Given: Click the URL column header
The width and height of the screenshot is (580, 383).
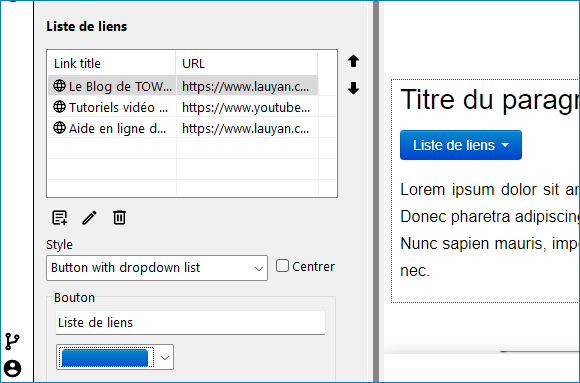Looking at the screenshot, I should point(247,63).
